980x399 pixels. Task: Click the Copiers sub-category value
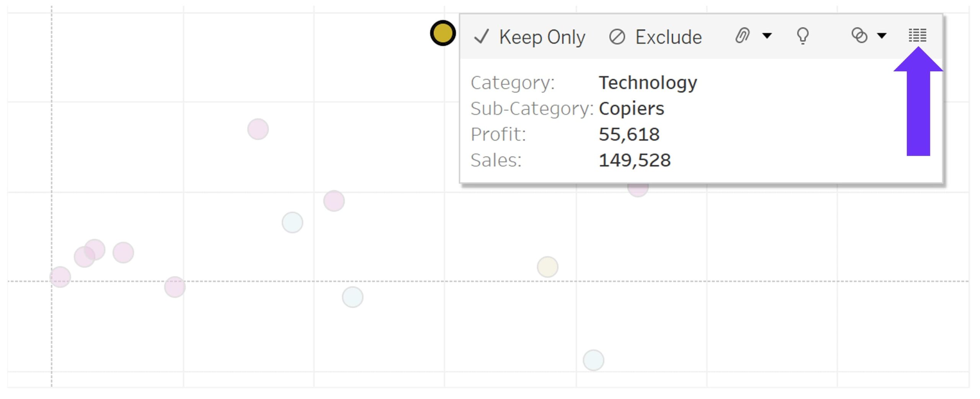coord(631,108)
